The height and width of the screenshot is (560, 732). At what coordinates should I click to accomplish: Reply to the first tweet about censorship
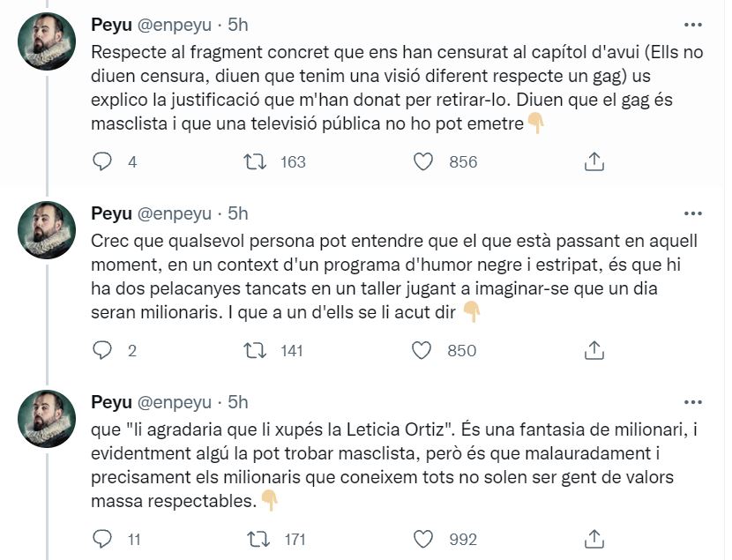pos(102,161)
